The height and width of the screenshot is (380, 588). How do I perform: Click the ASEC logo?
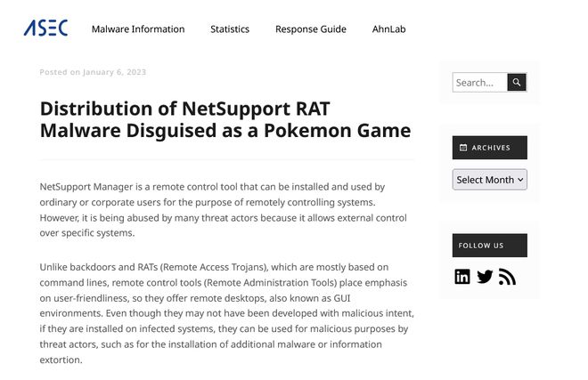click(45, 28)
